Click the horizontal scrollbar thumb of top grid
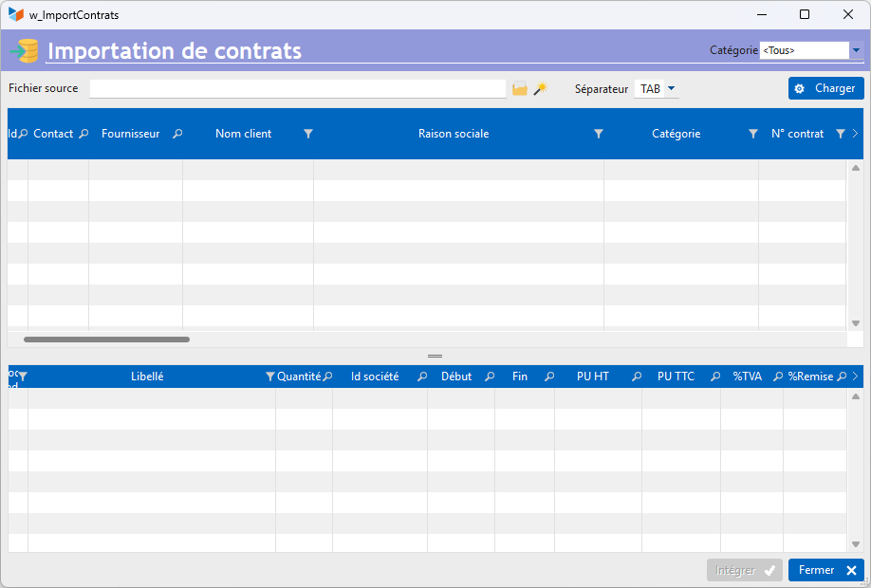The image size is (871, 588). click(x=106, y=340)
